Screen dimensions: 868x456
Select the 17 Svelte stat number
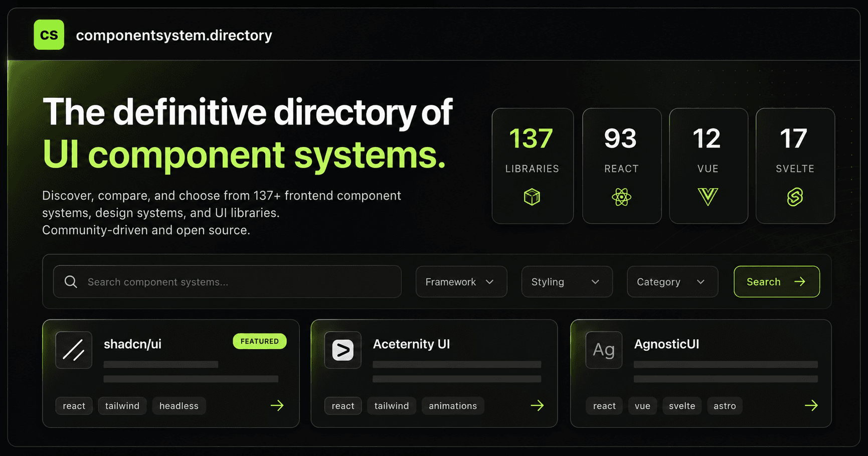coord(794,138)
